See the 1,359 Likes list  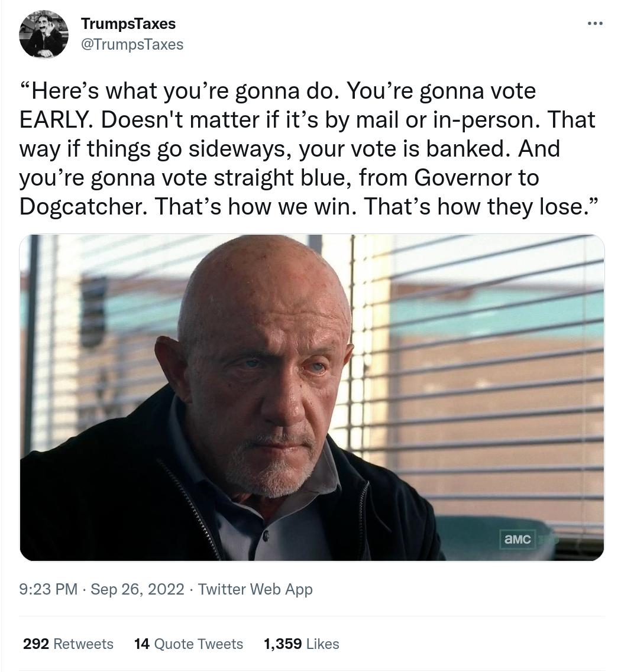(302, 644)
